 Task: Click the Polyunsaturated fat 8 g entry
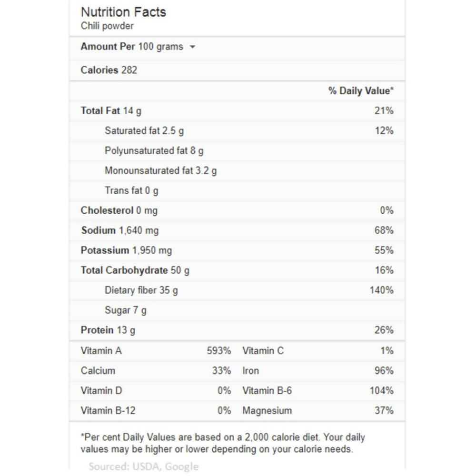[x=154, y=150]
